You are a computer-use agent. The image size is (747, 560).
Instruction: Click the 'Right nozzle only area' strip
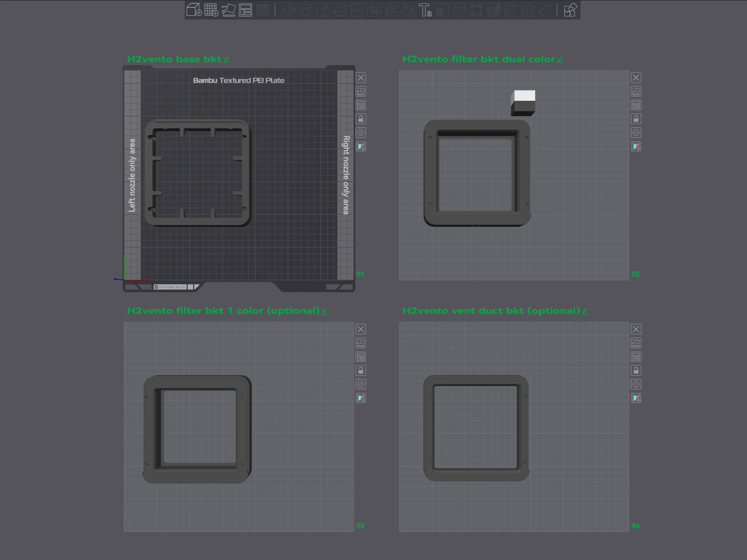click(345, 175)
